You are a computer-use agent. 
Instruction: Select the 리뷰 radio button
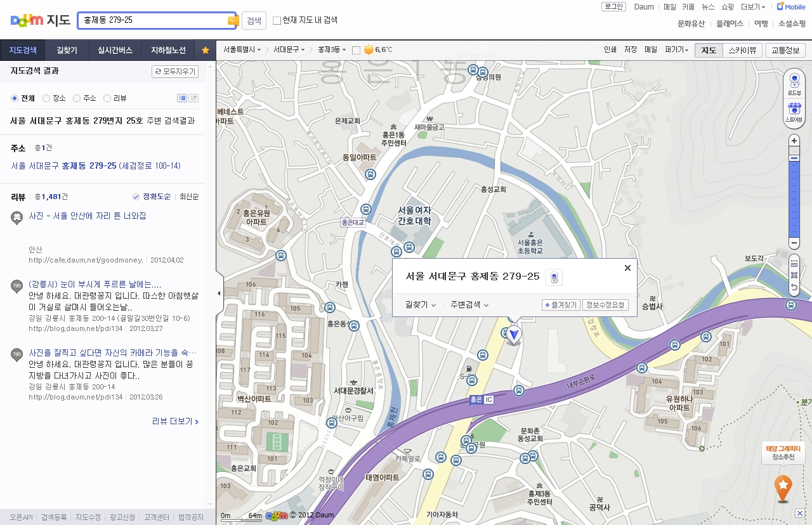107,98
